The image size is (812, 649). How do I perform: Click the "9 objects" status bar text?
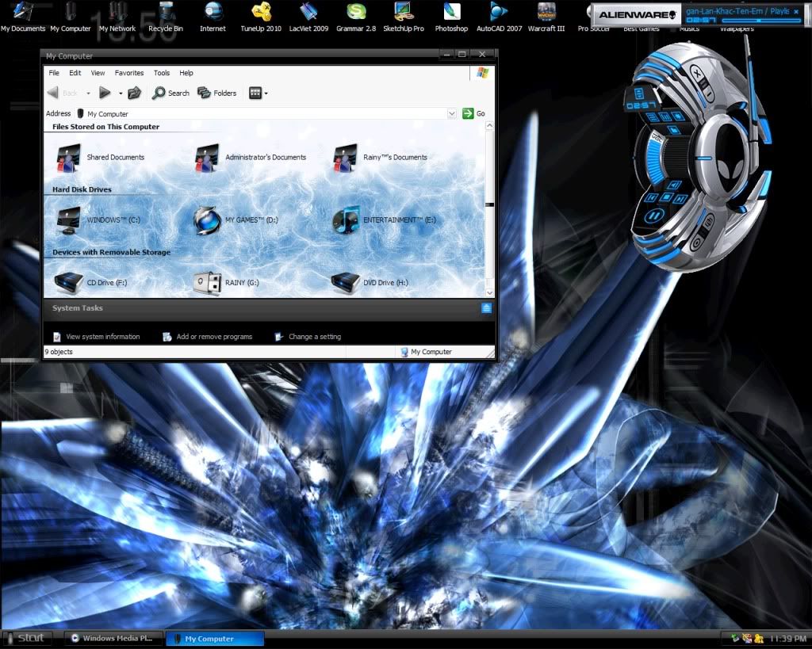[x=59, y=352]
